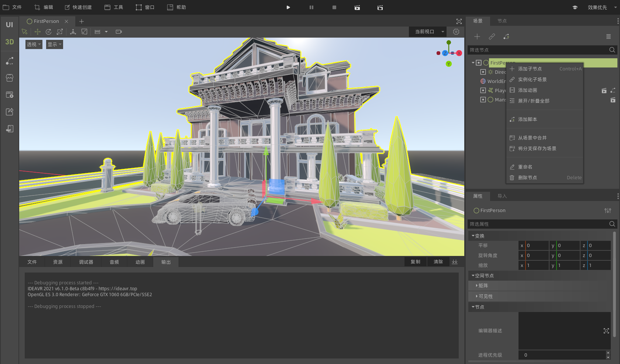Open the 显示 display dropdown
This screenshot has width=620, height=364.
[55, 45]
